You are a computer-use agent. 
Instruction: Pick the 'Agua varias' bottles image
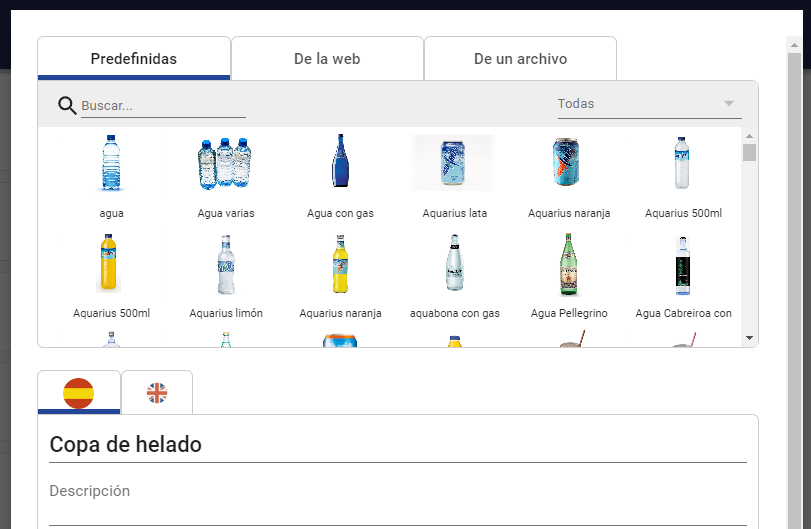point(226,162)
